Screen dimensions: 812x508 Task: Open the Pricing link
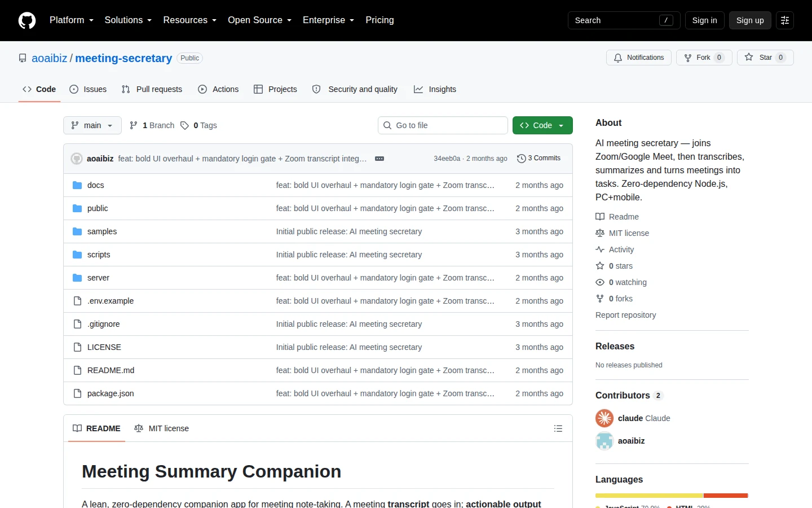379,20
